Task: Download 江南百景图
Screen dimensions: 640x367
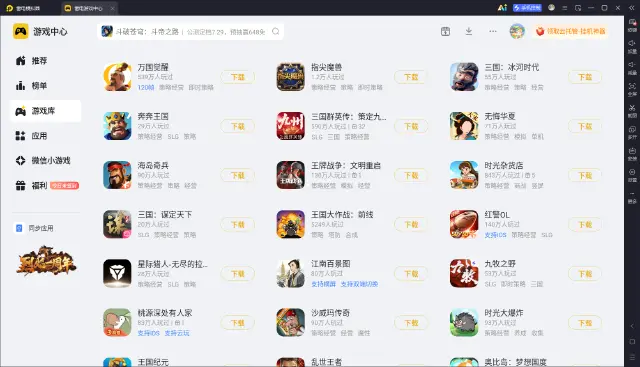Action: pos(411,274)
